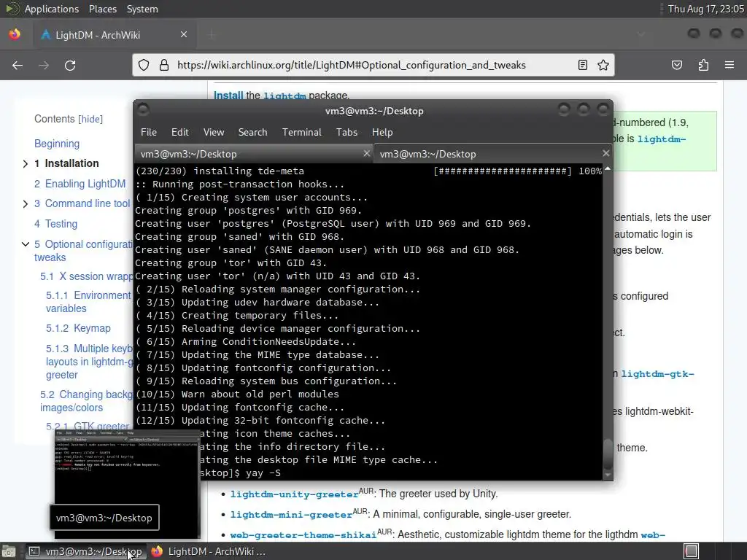Open the terminal Tabs menu
747x560 pixels.
(347, 133)
